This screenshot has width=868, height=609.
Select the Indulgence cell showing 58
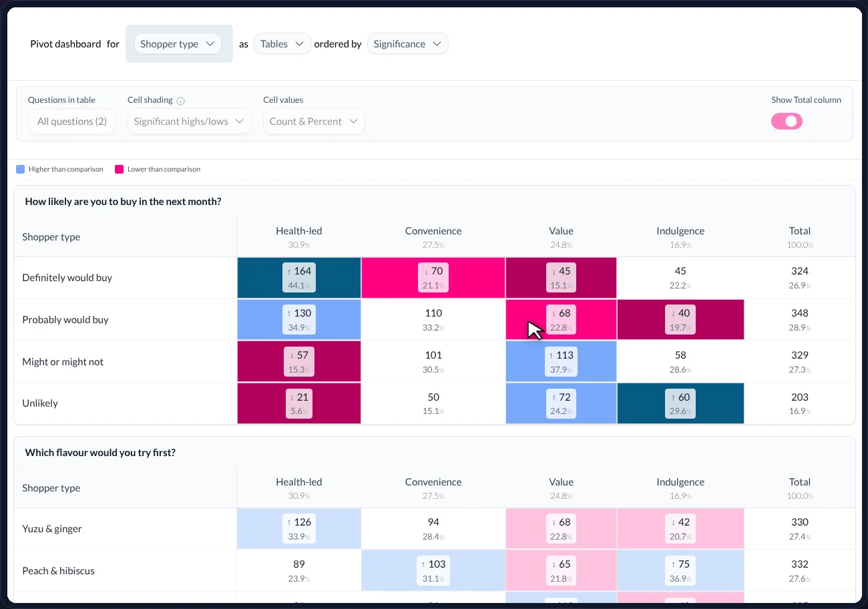[680, 362]
